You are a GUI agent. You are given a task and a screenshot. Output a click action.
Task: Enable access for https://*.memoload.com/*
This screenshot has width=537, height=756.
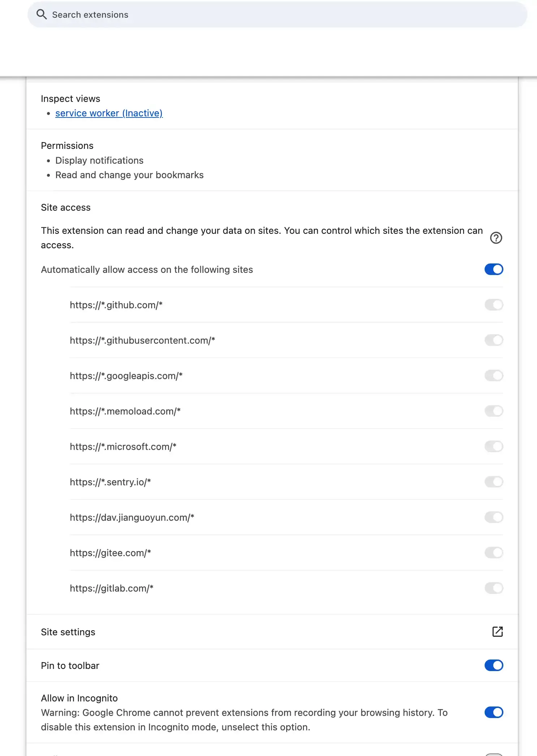point(493,411)
